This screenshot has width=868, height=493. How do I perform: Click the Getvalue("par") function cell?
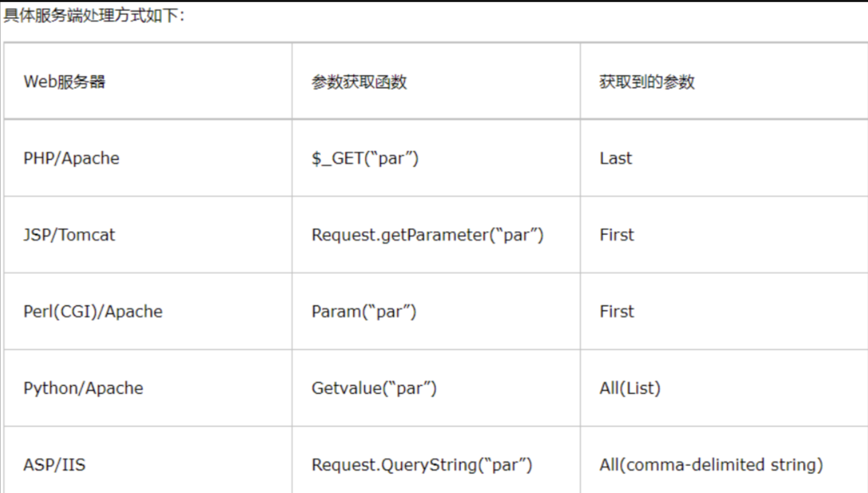pos(374,388)
